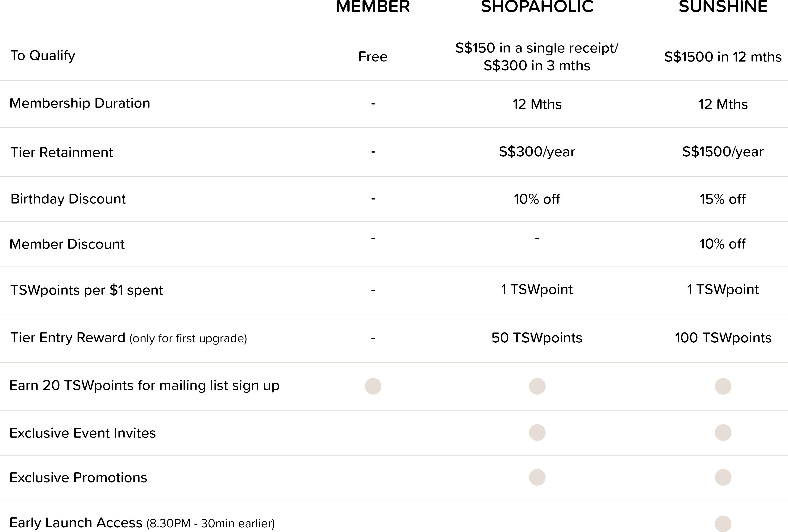Click Early Launch Access dot under SUNSHINE
Image resolution: width=788 pixels, height=532 pixels.
coord(723,524)
